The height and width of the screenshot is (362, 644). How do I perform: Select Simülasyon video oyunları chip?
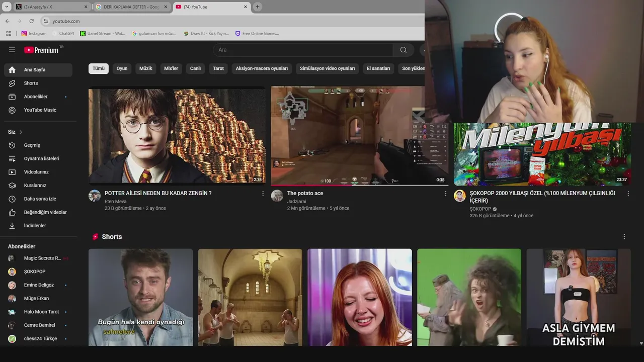click(327, 68)
